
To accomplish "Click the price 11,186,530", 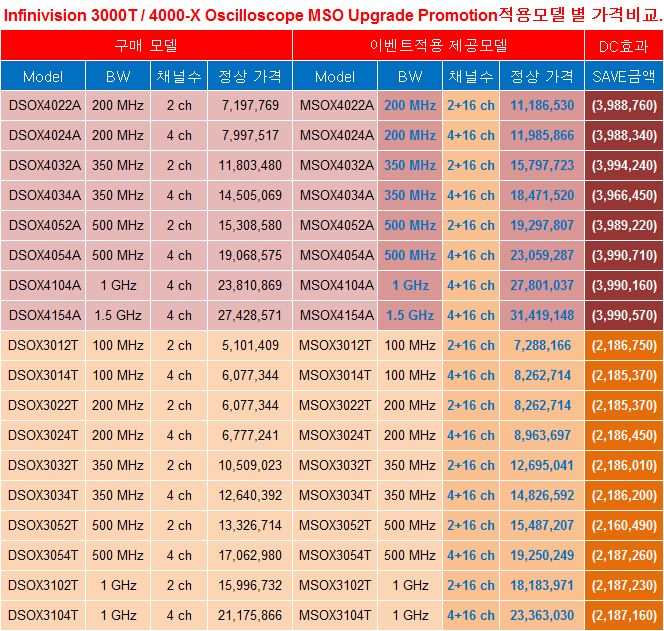I will click(542, 105).
